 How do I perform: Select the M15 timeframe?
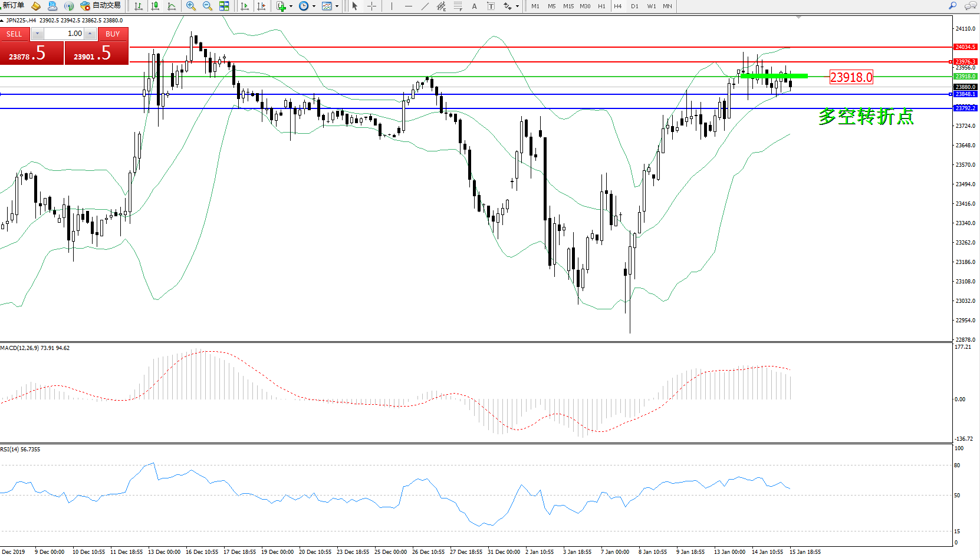(x=568, y=6)
